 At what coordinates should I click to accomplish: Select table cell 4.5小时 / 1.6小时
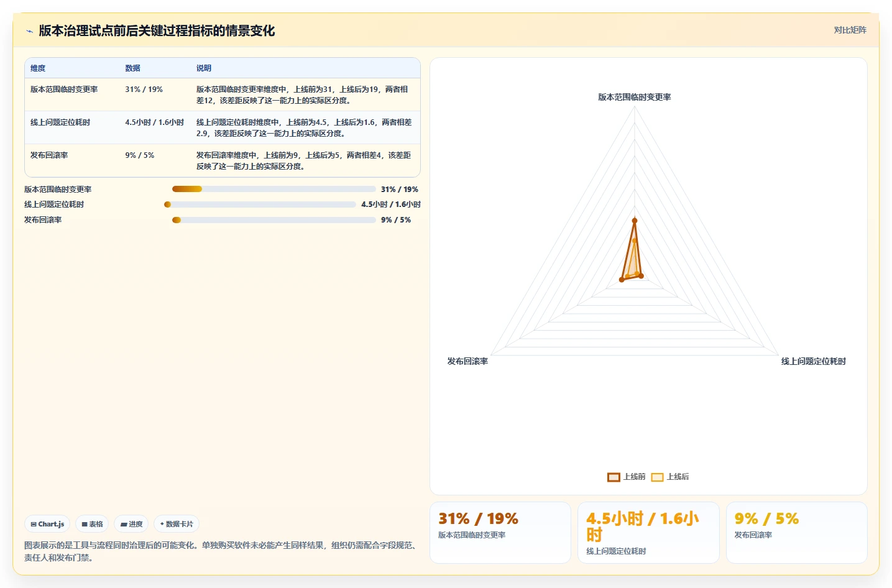[x=154, y=122]
